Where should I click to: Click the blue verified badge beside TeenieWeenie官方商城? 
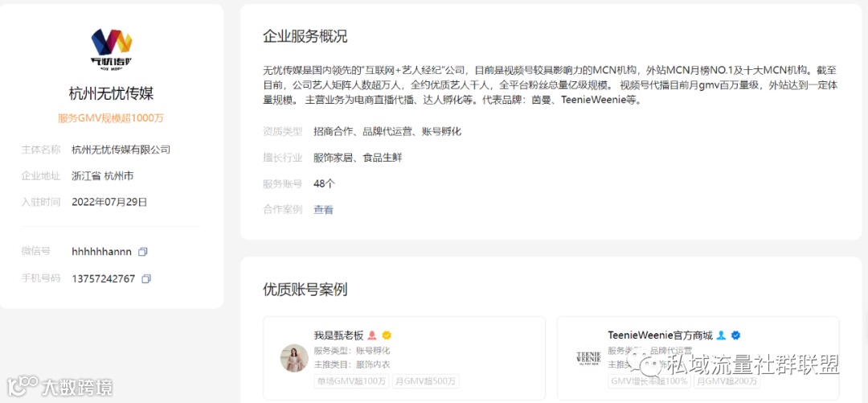735,335
